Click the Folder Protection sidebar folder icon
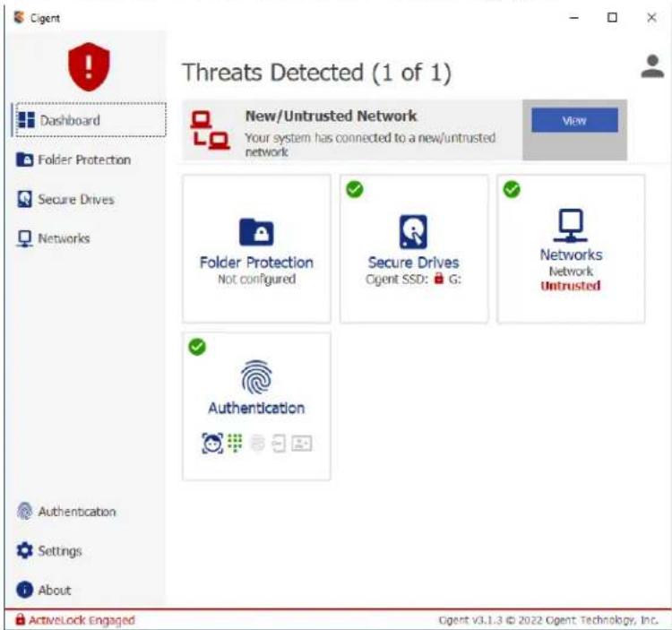The height and width of the screenshot is (630, 672). point(25,160)
